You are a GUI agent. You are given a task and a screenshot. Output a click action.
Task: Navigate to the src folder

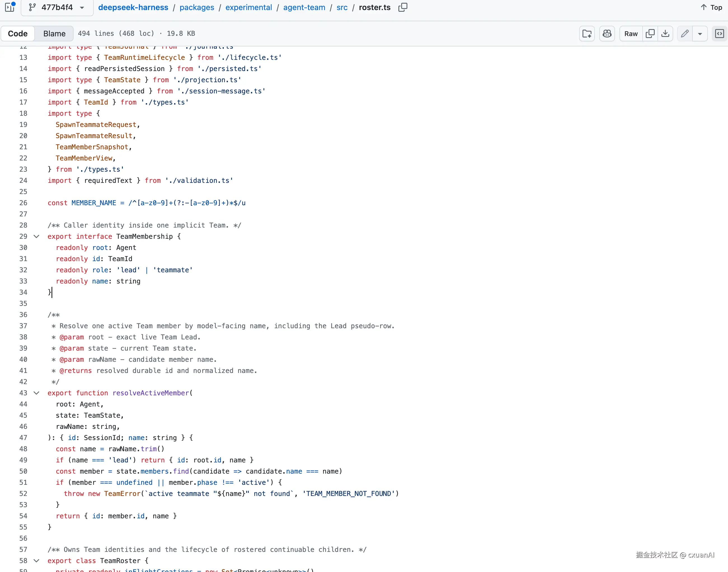(342, 7)
